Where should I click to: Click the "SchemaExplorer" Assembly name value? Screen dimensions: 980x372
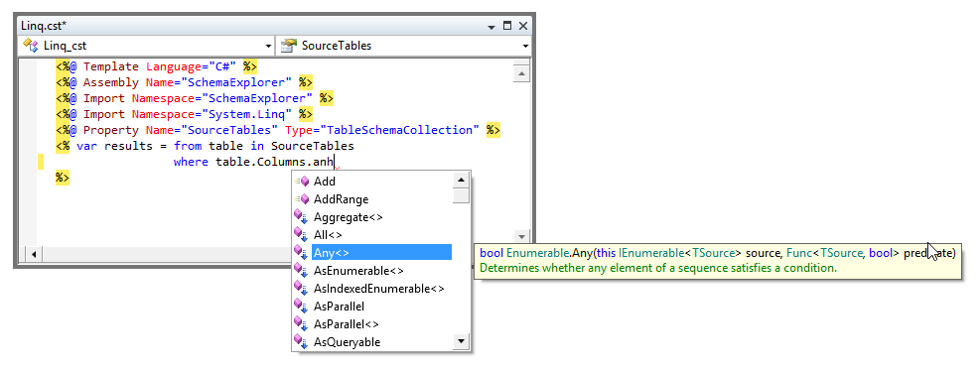point(236,82)
